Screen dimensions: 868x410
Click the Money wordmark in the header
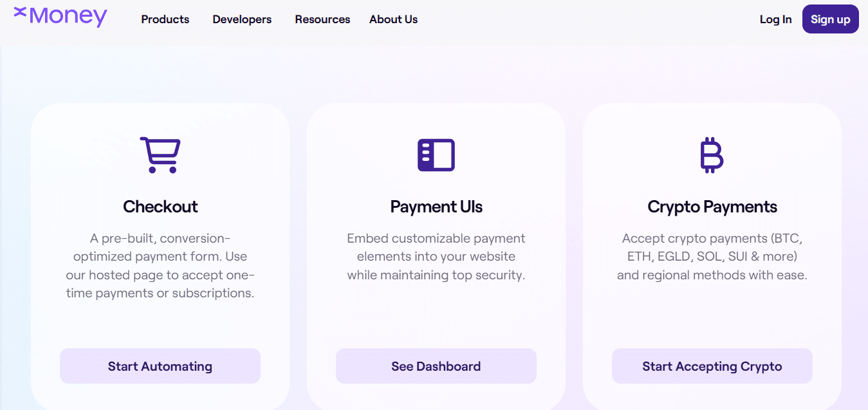(68, 16)
